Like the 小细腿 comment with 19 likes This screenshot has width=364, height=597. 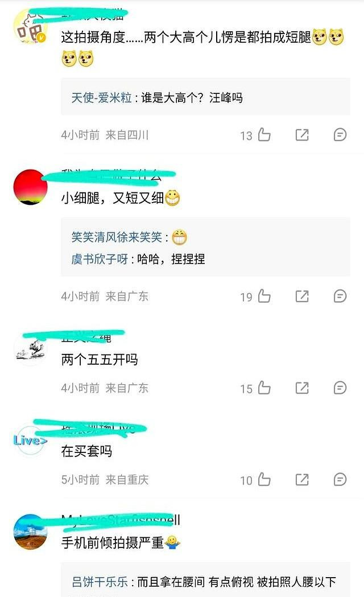point(264,296)
